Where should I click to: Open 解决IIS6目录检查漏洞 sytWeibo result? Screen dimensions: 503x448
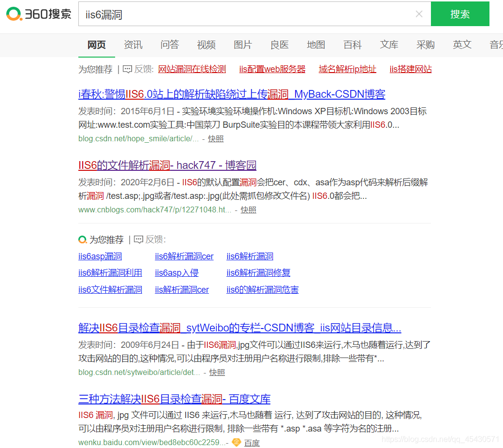point(239,328)
